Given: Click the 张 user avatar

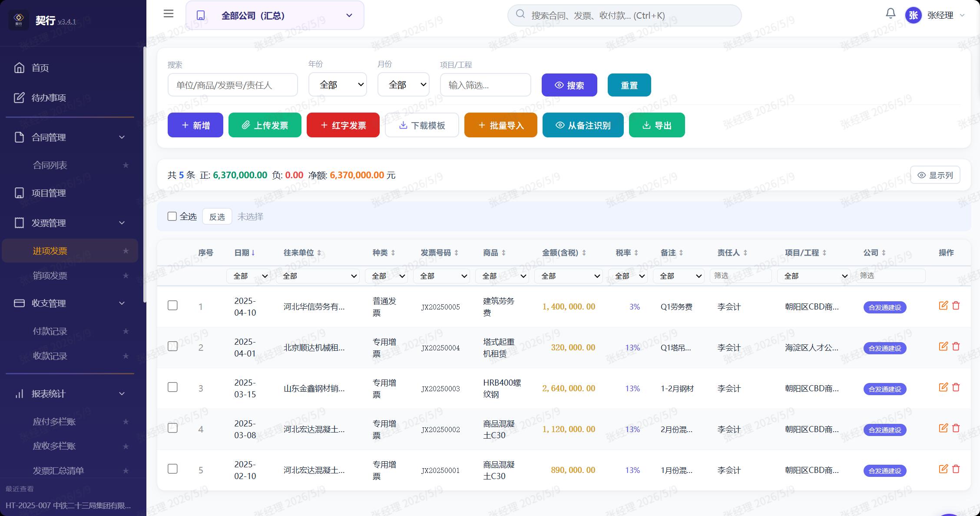Looking at the screenshot, I should [914, 15].
